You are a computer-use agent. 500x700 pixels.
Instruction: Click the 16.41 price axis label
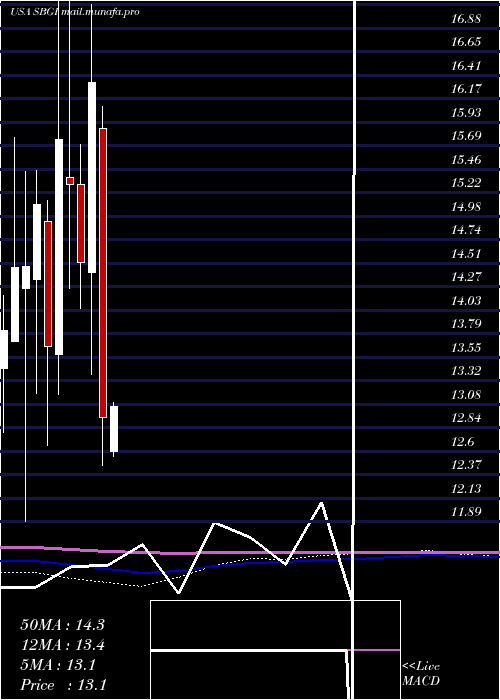[x=466, y=66]
